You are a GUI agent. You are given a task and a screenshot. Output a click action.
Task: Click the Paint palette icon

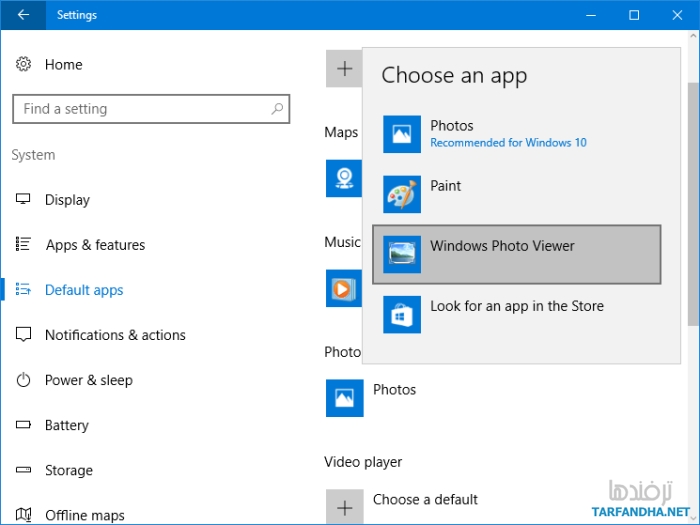click(402, 194)
